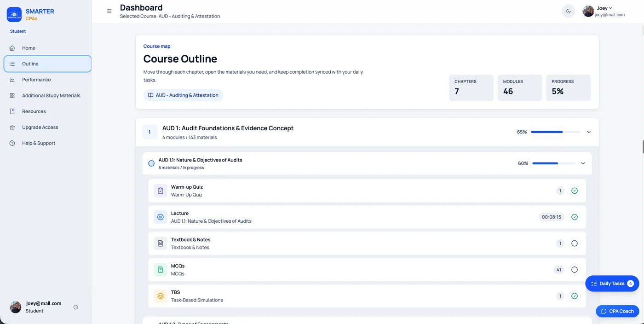Select Outline in the sidebar menu
The width and height of the screenshot is (644, 324).
(x=47, y=64)
